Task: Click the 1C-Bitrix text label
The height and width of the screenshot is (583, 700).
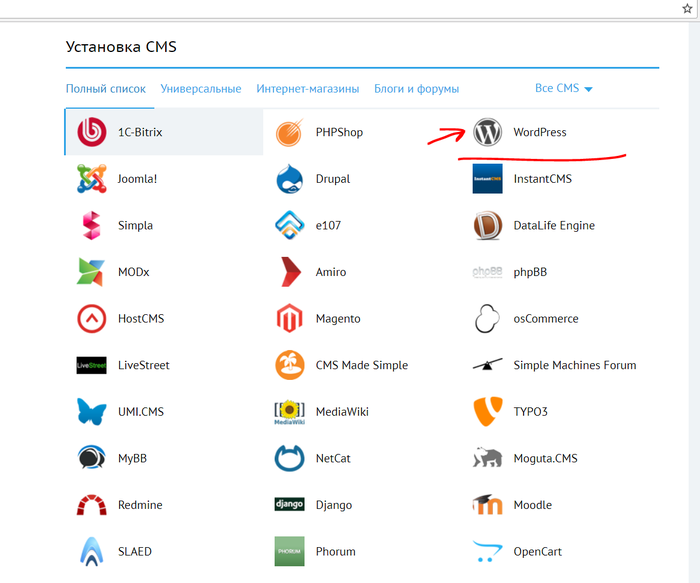Action: click(140, 132)
